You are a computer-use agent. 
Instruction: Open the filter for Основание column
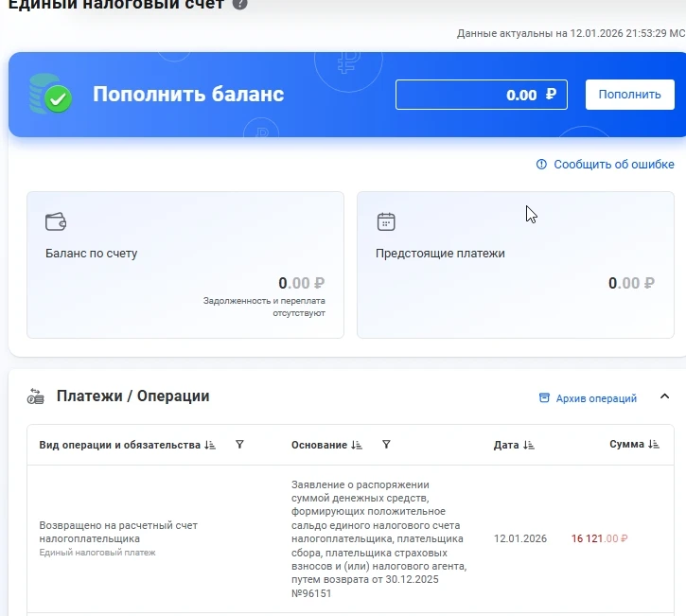pyautogui.click(x=386, y=445)
